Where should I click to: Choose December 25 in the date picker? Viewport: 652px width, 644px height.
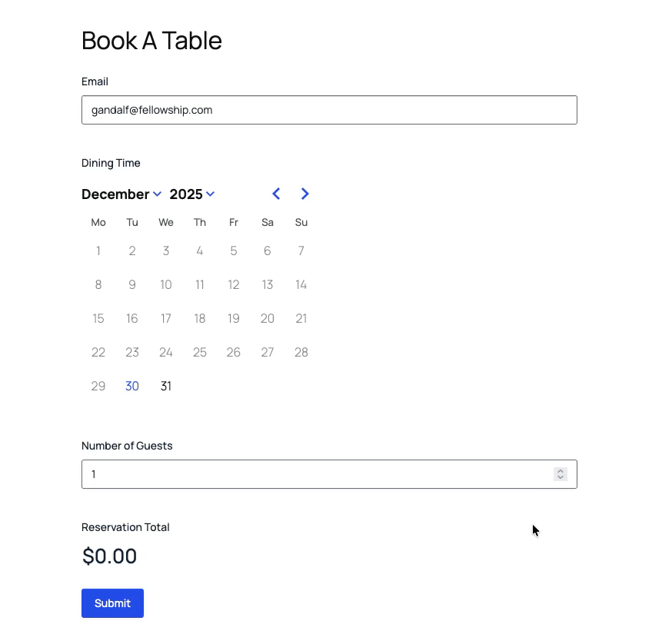point(200,353)
